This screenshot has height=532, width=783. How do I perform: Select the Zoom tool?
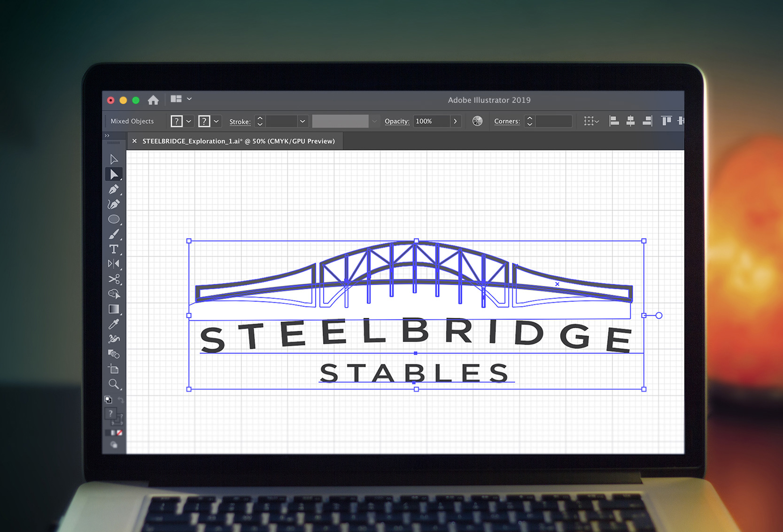click(114, 384)
